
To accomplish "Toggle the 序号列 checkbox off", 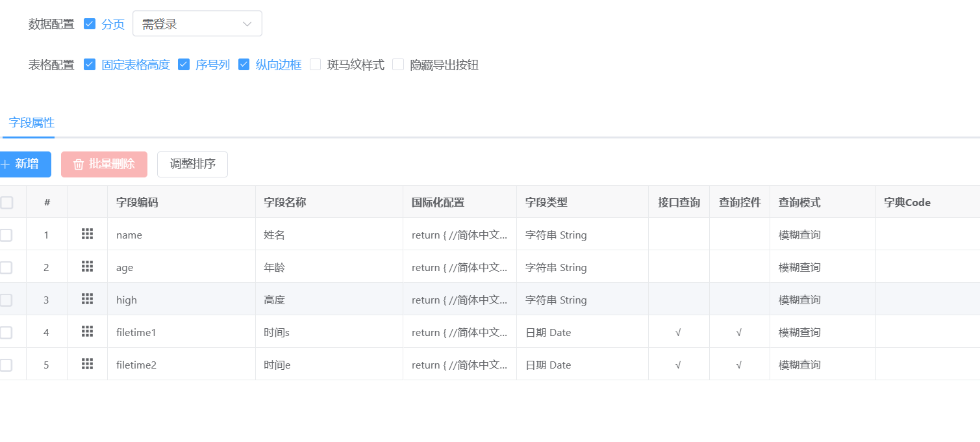I will tap(184, 64).
